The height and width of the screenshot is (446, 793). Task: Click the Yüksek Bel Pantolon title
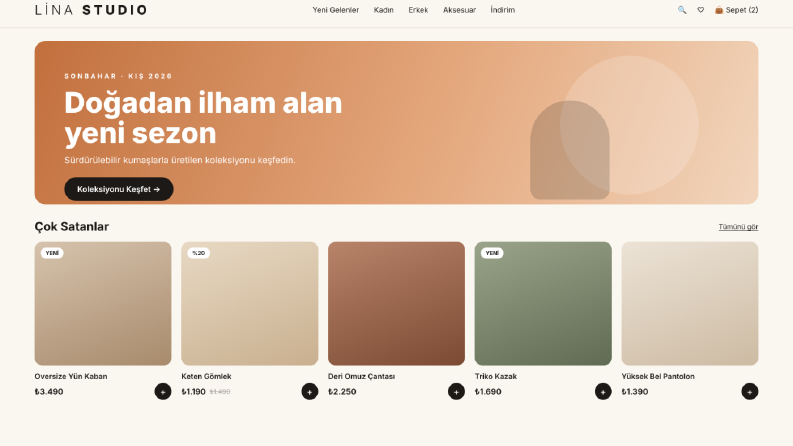pyautogui.click(x=658, y=376)
